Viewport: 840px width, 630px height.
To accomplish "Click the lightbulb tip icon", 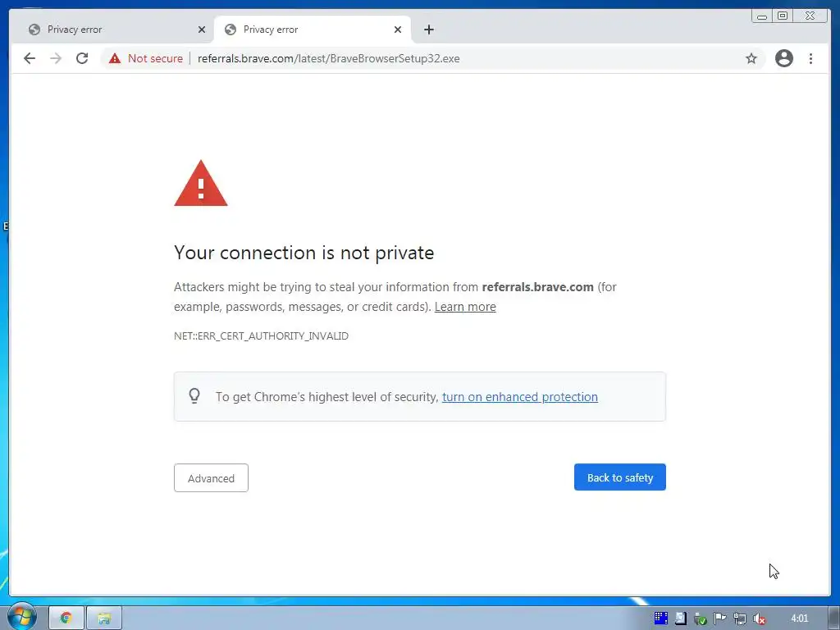I will [x=194, y=396].
